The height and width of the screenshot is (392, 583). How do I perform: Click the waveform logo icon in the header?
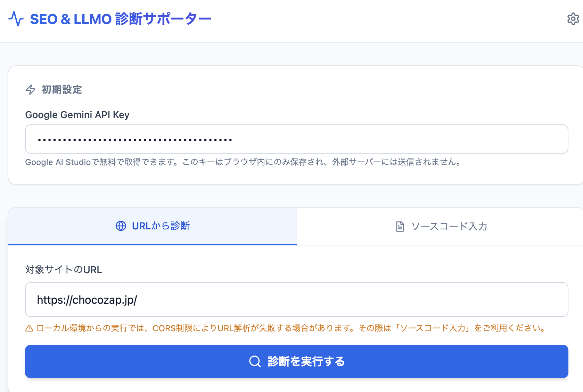(16, 19)
